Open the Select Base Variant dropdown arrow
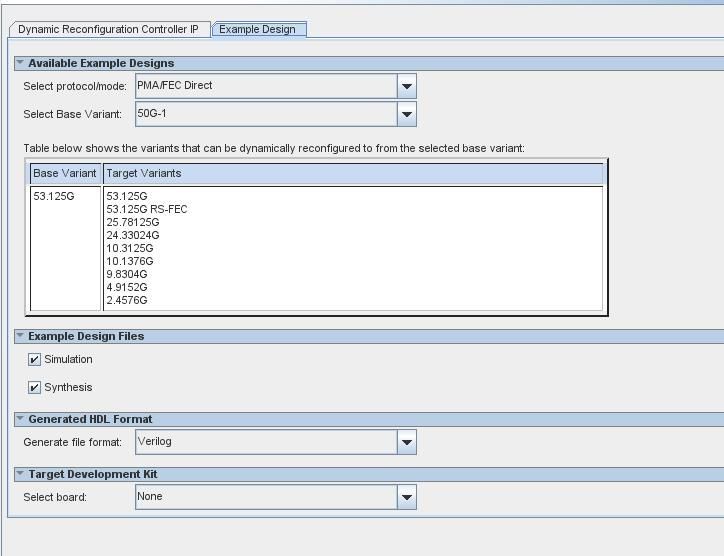The width and height of the screenshot is (724, 556). (x=406, y=115)
